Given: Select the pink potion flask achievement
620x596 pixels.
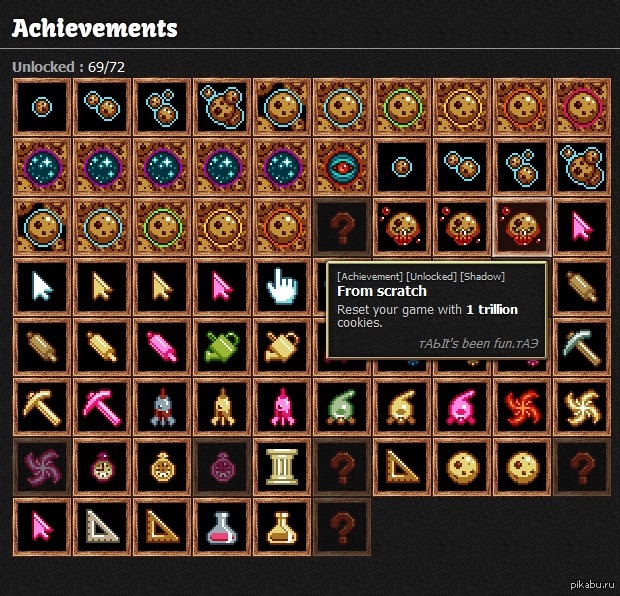Looking at the screenshot, I should tap(222, 527).
